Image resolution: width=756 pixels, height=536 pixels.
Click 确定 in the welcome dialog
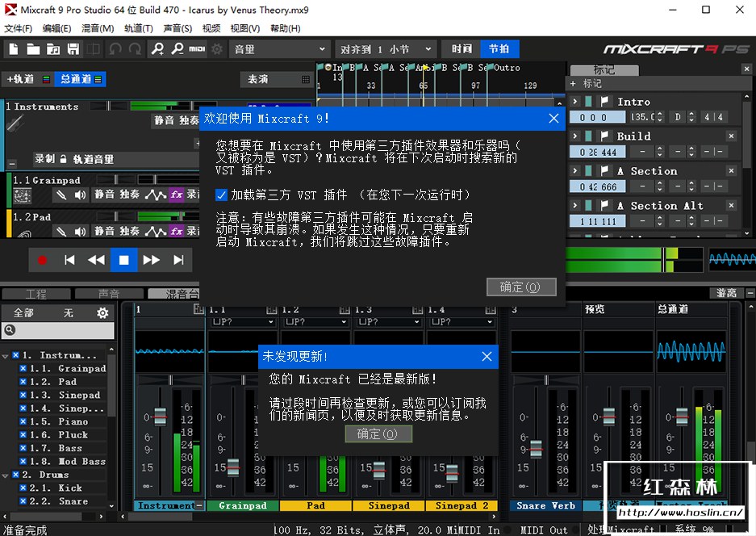click(521, 287)
